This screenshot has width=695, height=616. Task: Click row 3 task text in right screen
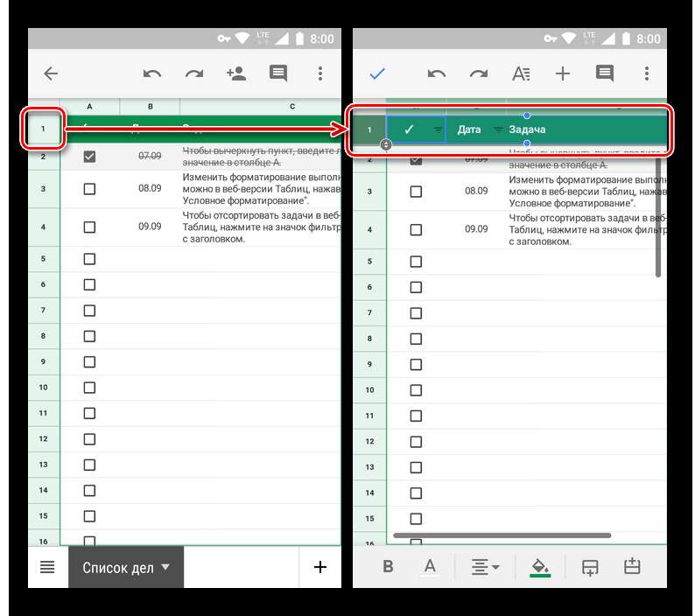(587, 192)
